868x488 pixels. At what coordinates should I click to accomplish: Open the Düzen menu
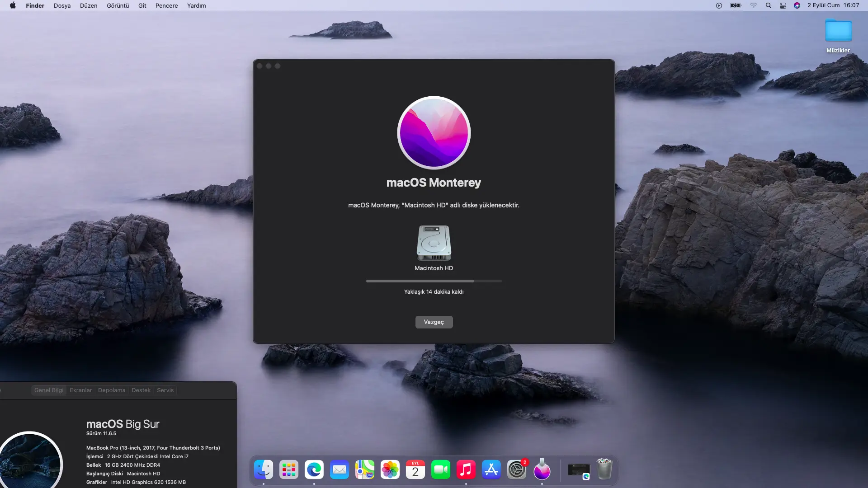click(89, 5)
